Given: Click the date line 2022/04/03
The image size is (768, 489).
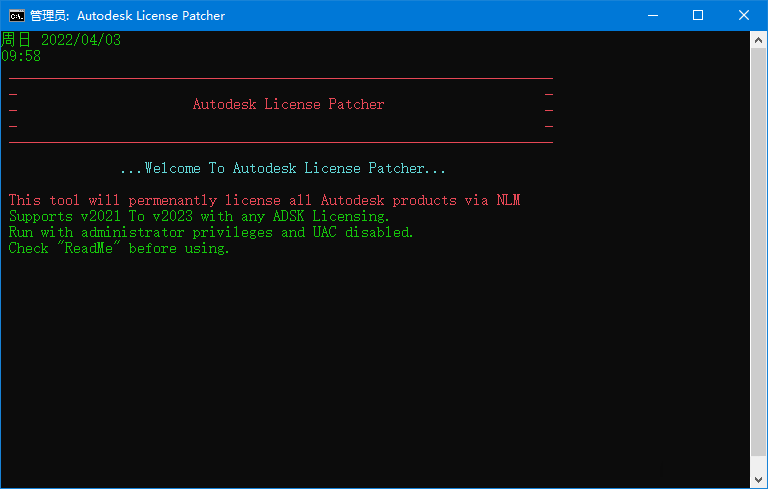Looking at the screenshot, I should (80, 40).
